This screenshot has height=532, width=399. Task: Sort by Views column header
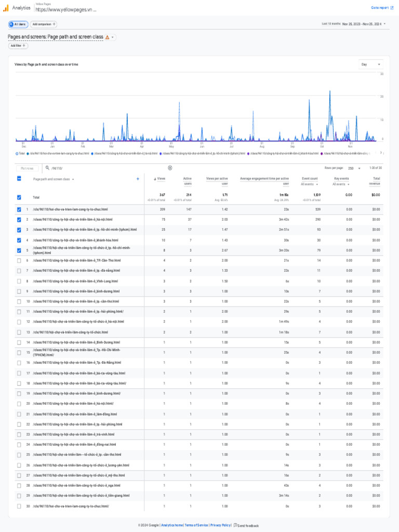coord(161,179)
